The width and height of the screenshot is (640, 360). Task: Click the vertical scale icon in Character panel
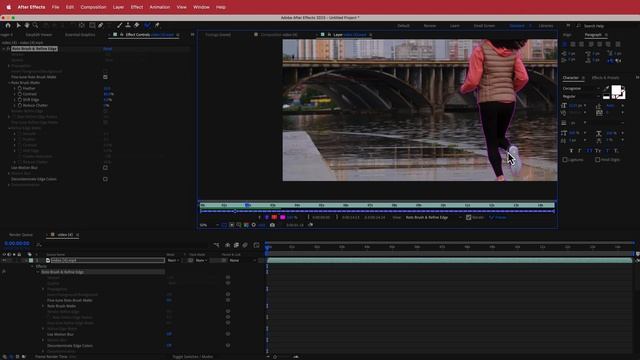click(x=564, y=133)
